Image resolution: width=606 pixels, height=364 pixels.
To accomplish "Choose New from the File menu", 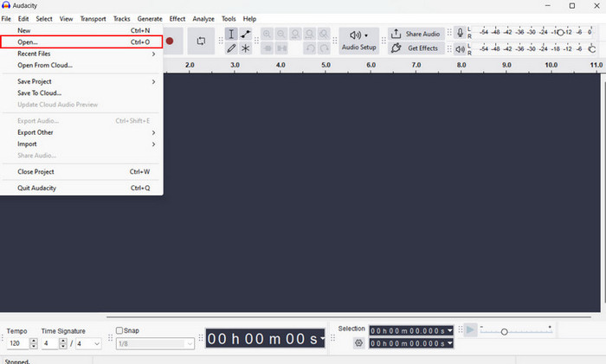I will tap(81, 30).
